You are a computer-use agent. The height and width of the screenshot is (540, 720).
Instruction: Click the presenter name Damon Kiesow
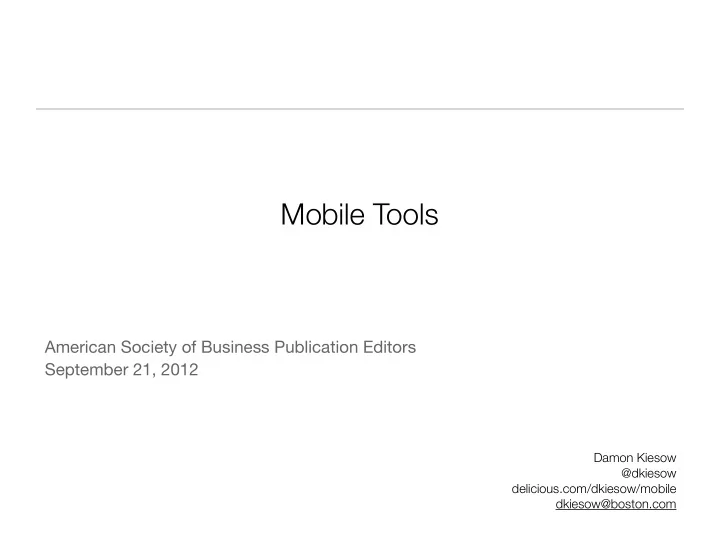(x=635, y=458)
